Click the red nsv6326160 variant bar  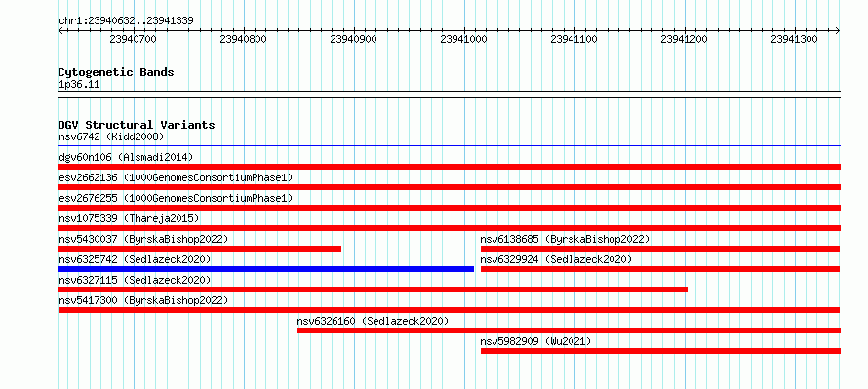569,331
